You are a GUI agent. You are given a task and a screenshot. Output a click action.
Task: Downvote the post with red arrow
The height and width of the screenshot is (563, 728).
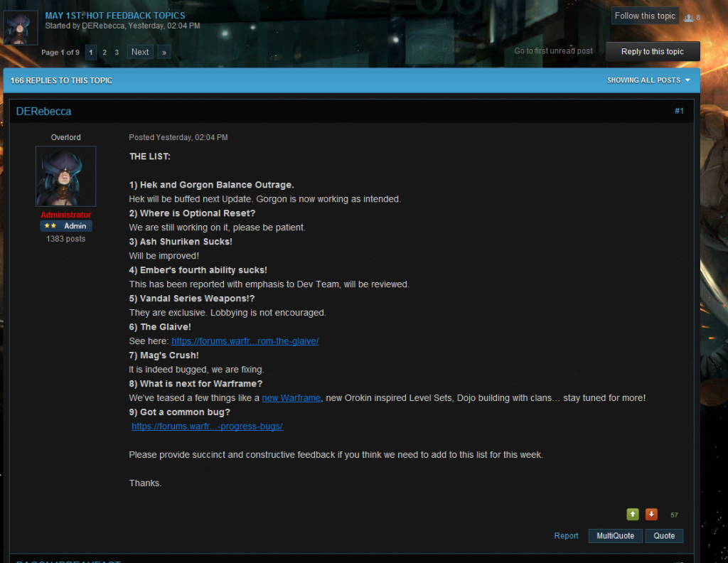pyautogui.click(x=651, y=514)
